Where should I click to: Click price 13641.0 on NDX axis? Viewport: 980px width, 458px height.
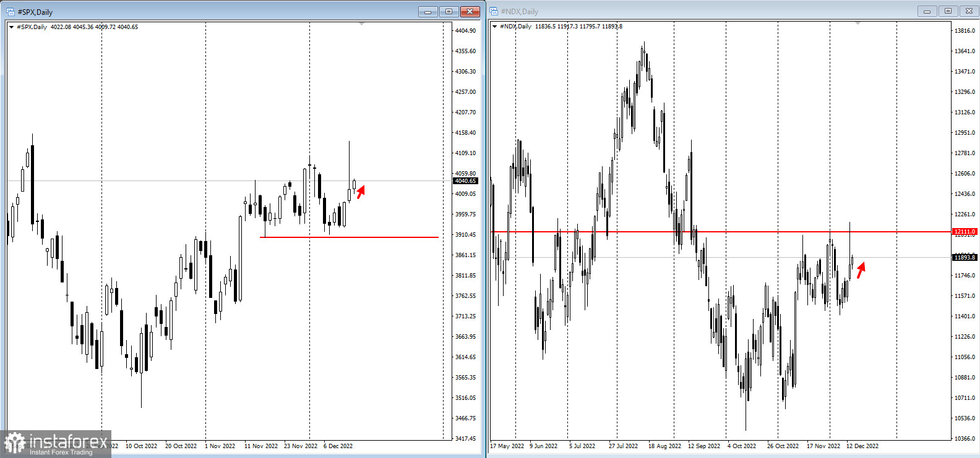[x=965, y=51]
